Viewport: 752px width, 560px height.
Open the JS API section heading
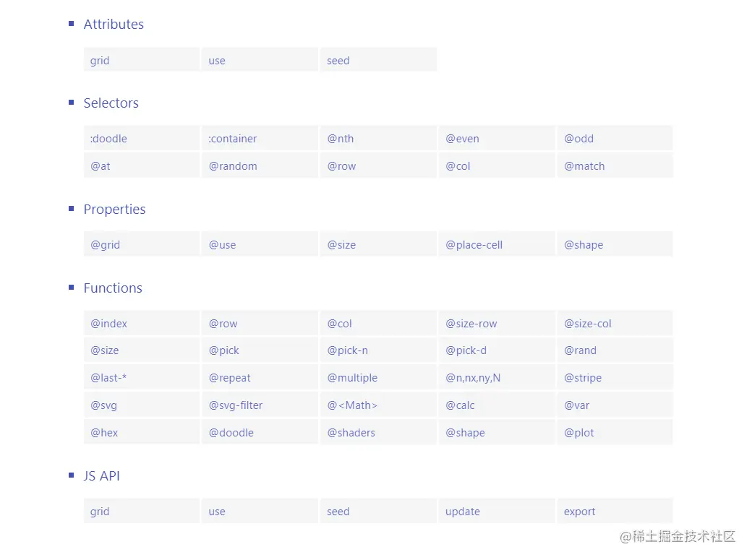102,475
